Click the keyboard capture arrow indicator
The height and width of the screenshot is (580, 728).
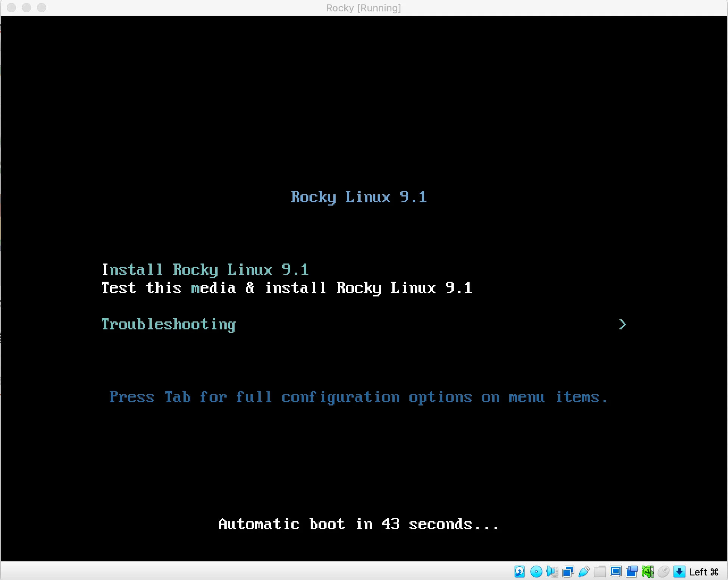[679, 571]
